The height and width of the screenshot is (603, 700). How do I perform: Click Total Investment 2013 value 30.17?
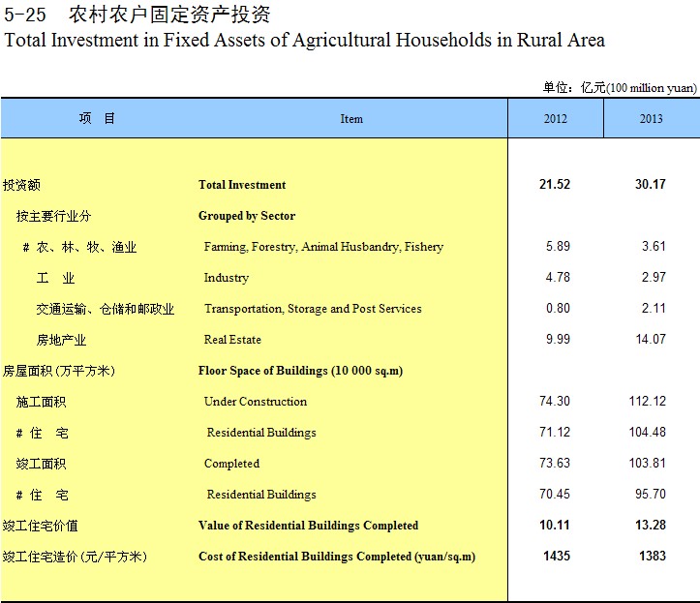[x=650, y=185]
